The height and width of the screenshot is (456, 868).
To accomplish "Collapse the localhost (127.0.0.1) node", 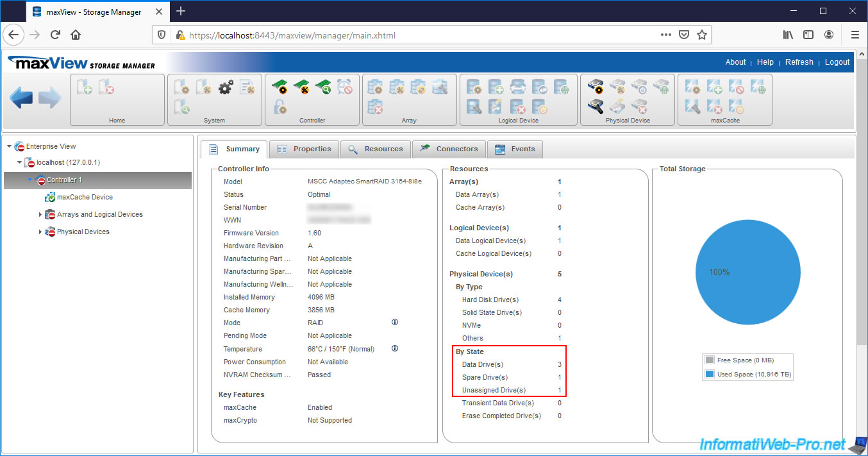I will (x=19, y=163).
